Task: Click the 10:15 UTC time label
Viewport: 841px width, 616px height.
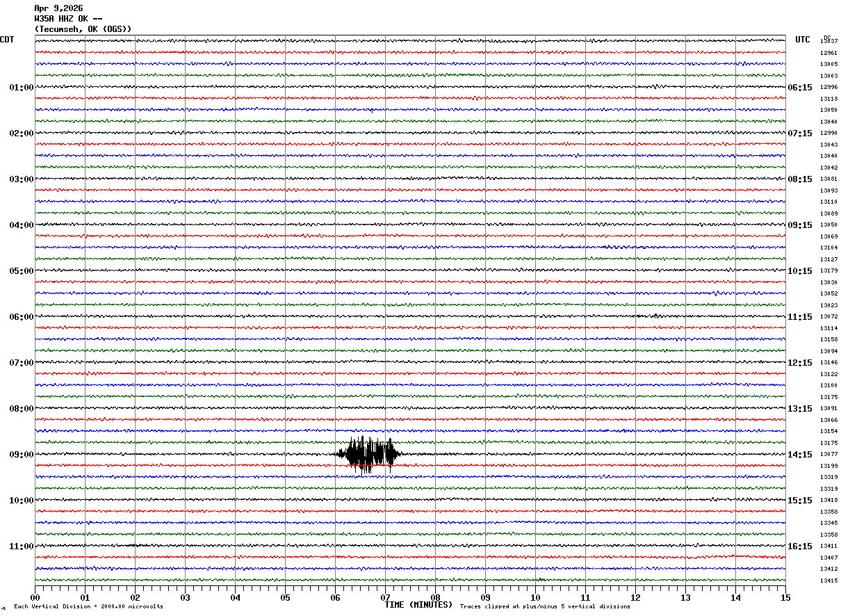Action: point(800,271)
